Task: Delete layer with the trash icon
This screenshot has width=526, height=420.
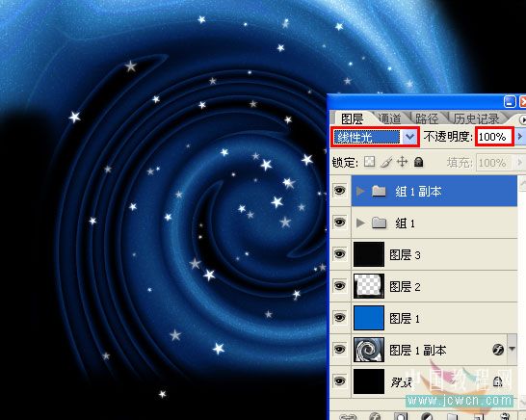Action: point(505,417)
